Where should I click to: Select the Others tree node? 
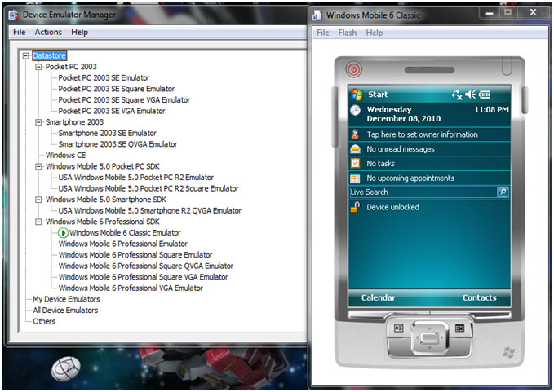(x=44, y=321)
